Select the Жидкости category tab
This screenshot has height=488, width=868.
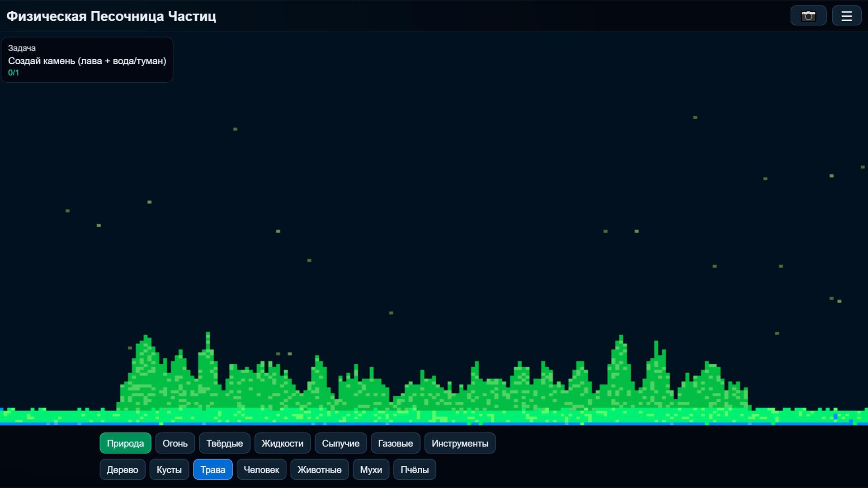click(x=282, y=443)
